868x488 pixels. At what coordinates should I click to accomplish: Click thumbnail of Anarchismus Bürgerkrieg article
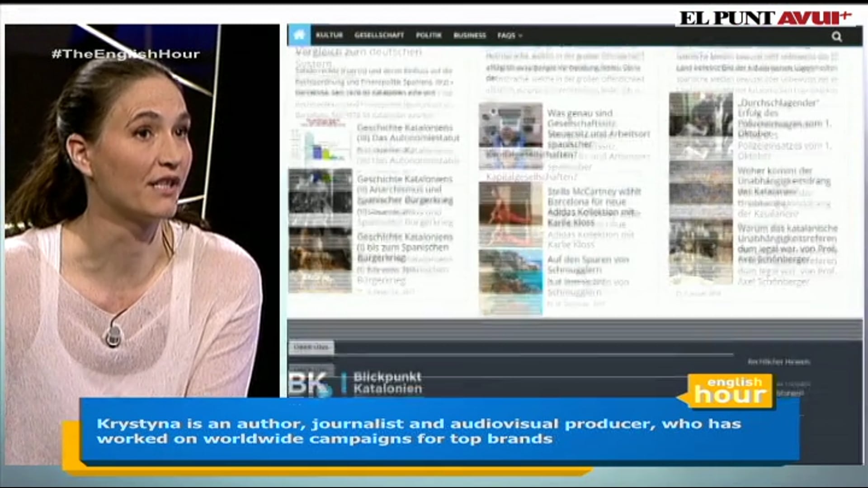pos(320,192)
